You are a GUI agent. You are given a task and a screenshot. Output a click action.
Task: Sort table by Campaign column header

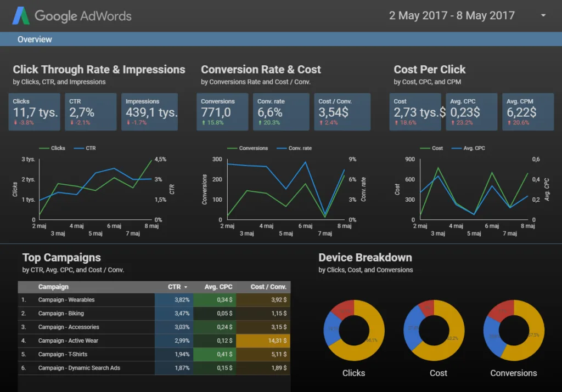coord(53,287)
